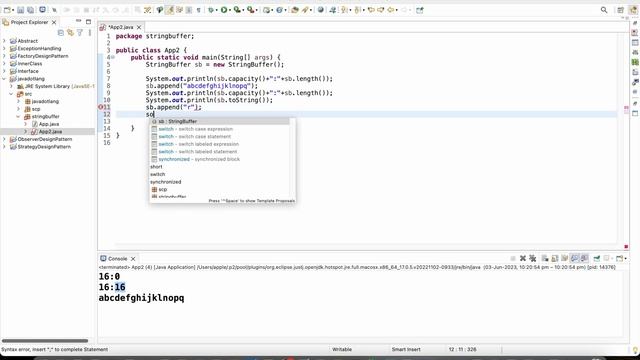This screenshot has height=360, width=640.
Task: Expand the Abstract project
Action: 4,41
